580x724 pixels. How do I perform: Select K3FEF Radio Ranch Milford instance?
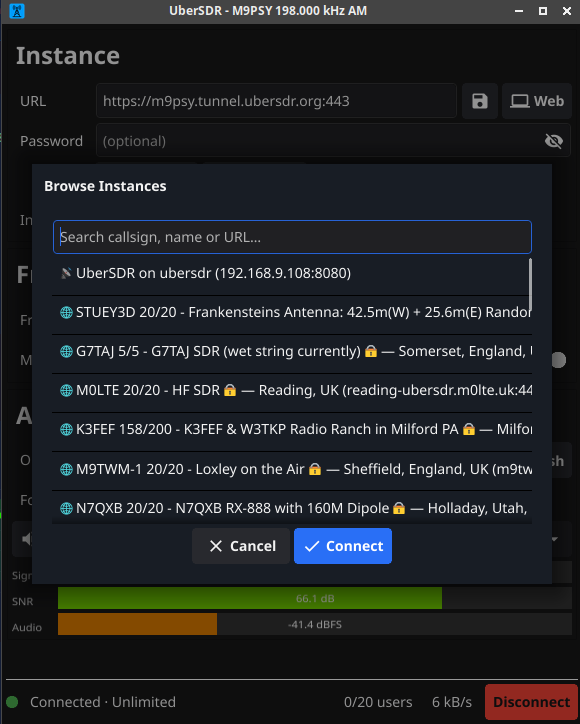pyautogui.click(x=292, y=429)
